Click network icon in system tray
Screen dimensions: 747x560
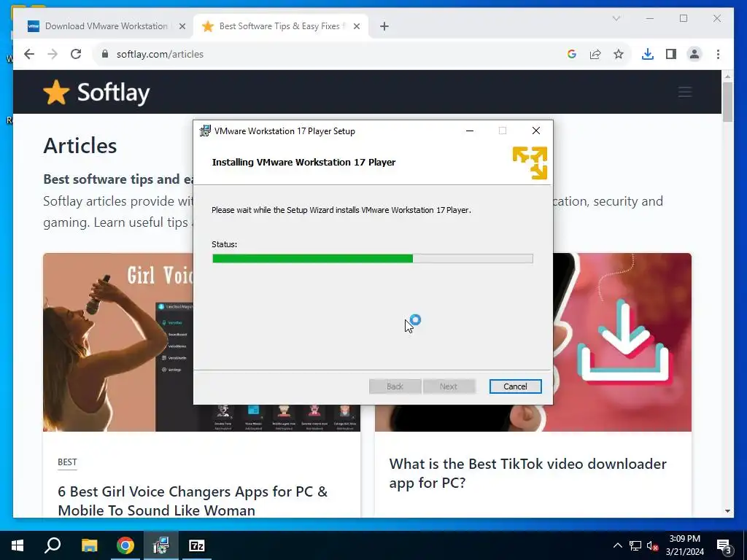click(x=635, y=545)
